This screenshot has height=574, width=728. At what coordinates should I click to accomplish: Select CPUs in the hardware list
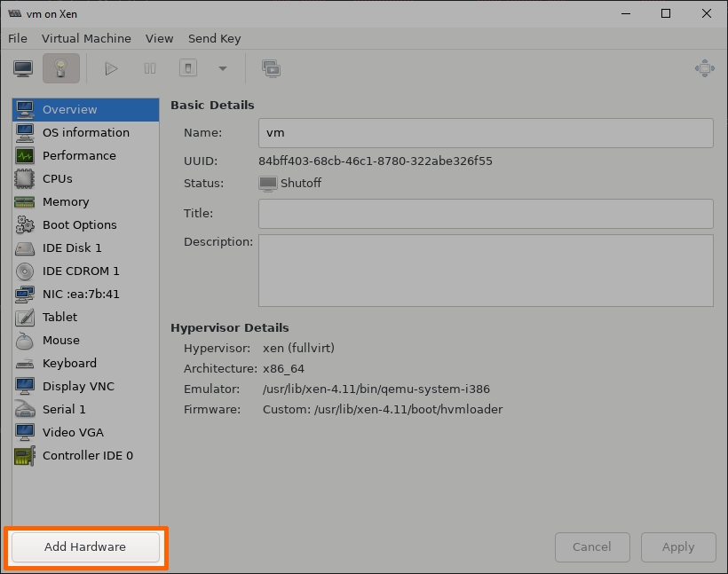pyautogui.click(x=58, y=178)
